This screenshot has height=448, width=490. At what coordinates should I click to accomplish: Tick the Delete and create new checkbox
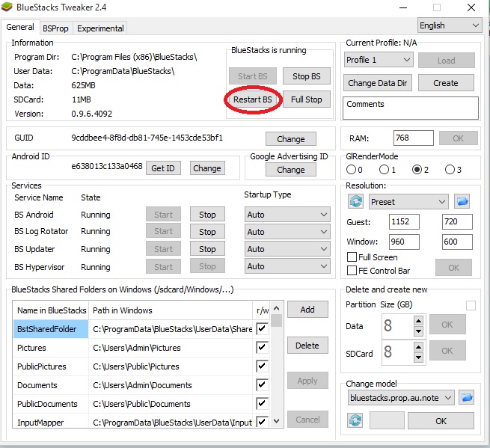[471, 305]
